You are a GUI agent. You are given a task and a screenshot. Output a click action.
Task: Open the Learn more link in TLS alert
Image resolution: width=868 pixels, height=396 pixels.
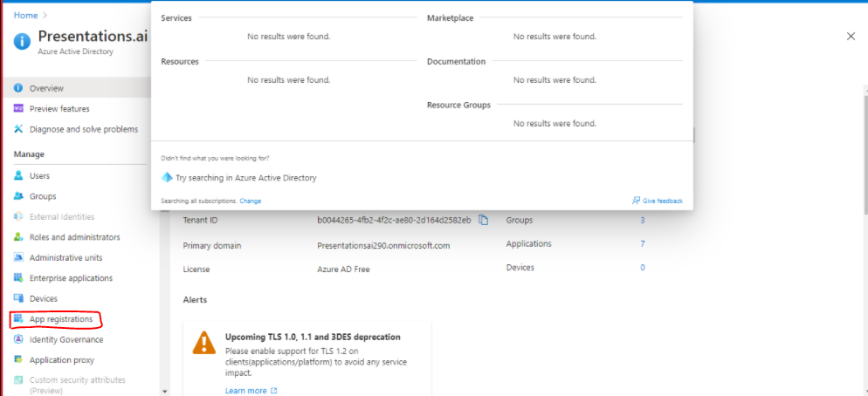[245, 391]
